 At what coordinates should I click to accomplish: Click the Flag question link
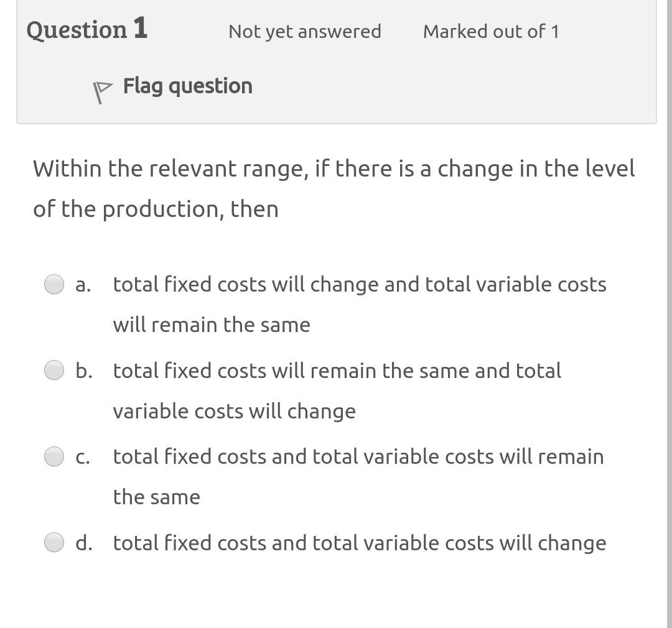pyautogui.click(x=187, y=86)
